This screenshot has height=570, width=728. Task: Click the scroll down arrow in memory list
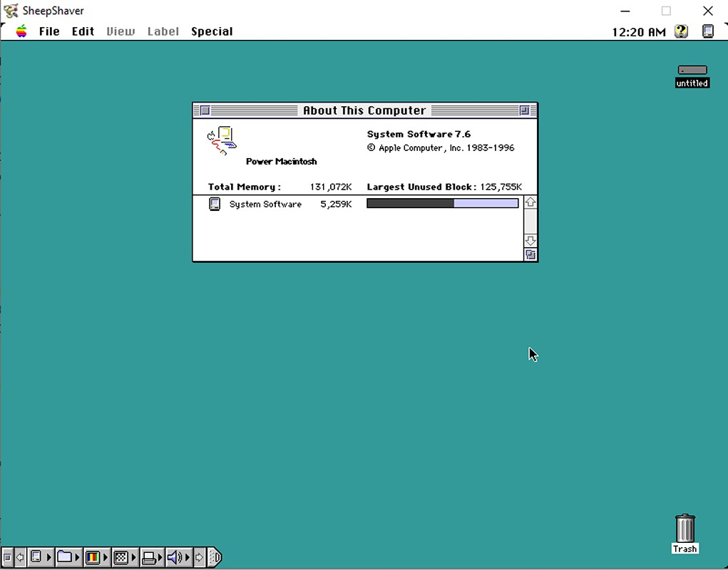(530, 241)
